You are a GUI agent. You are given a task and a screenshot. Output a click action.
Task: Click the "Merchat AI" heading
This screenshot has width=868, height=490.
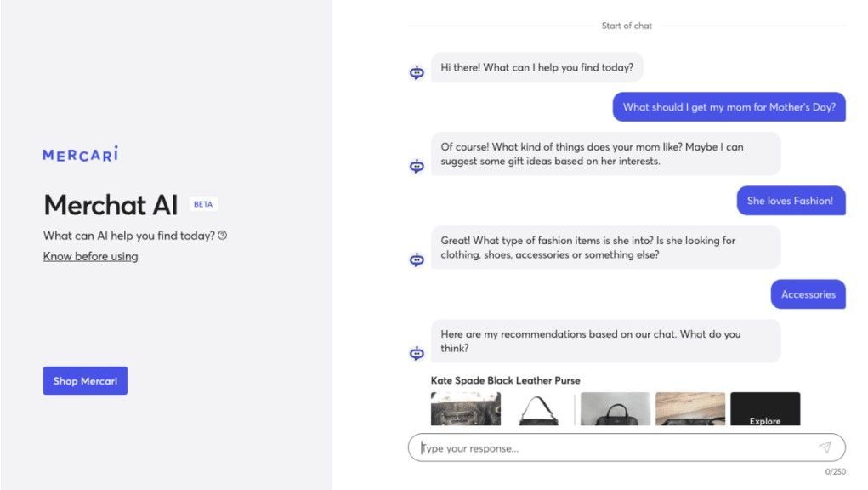[111, 205]
